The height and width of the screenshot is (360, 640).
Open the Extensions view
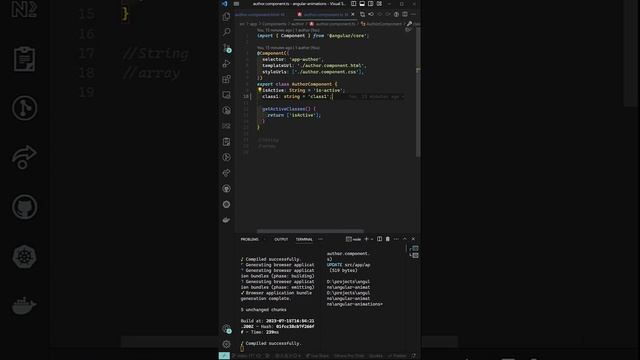click(x=227, y=79)
